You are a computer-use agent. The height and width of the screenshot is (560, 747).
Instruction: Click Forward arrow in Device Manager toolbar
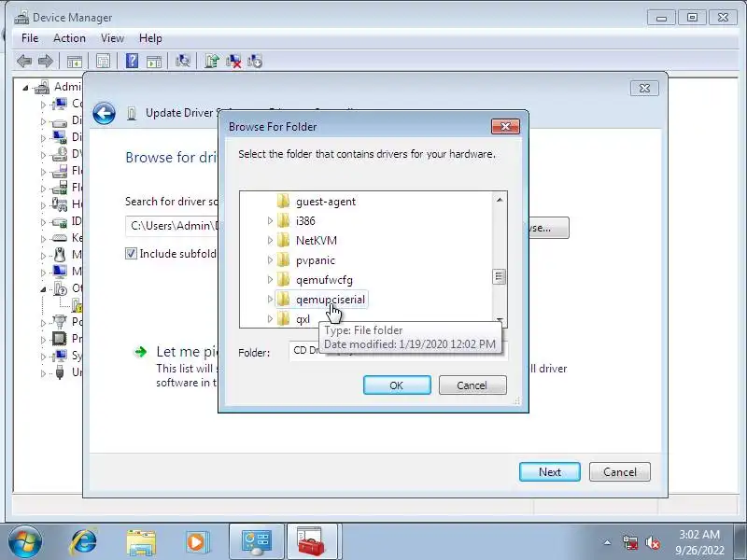coord(45,61)
